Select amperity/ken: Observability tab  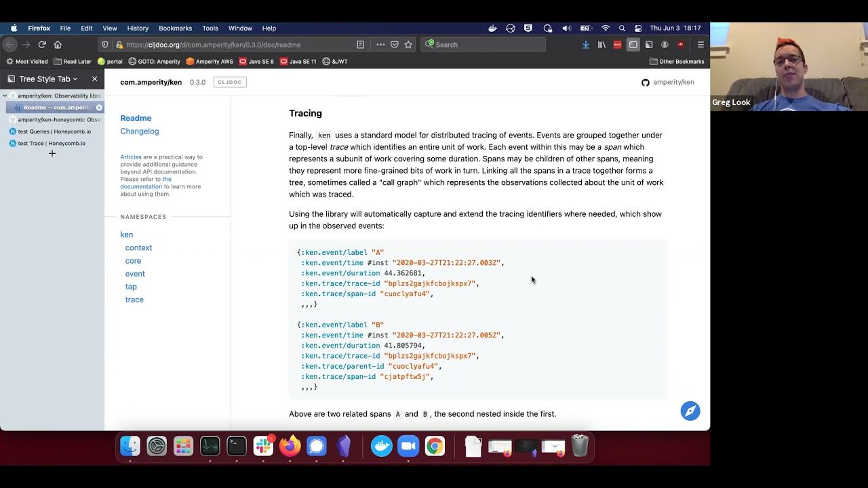pos(54,96)
